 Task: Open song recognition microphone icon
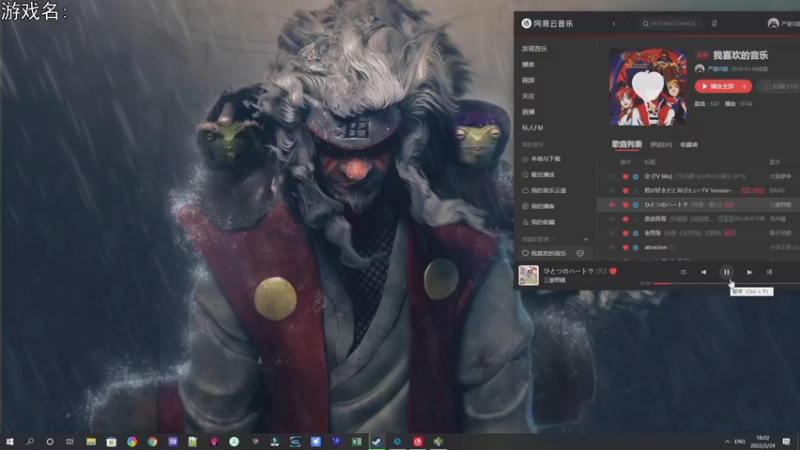(714, 23)
